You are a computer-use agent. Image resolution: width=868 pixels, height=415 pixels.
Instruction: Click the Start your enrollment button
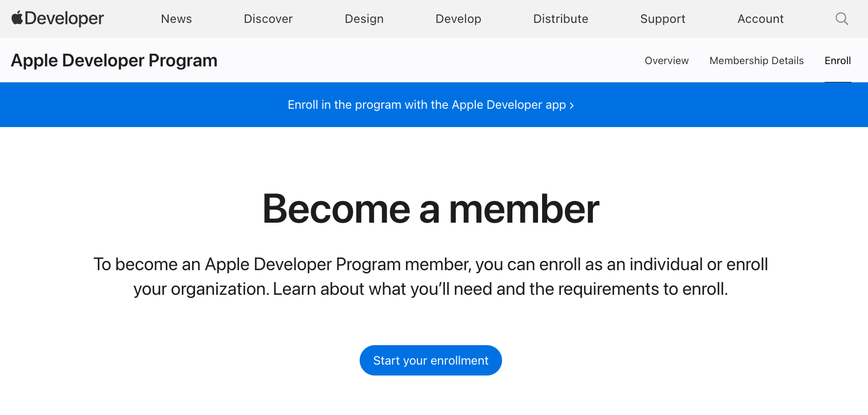point(431,360)
